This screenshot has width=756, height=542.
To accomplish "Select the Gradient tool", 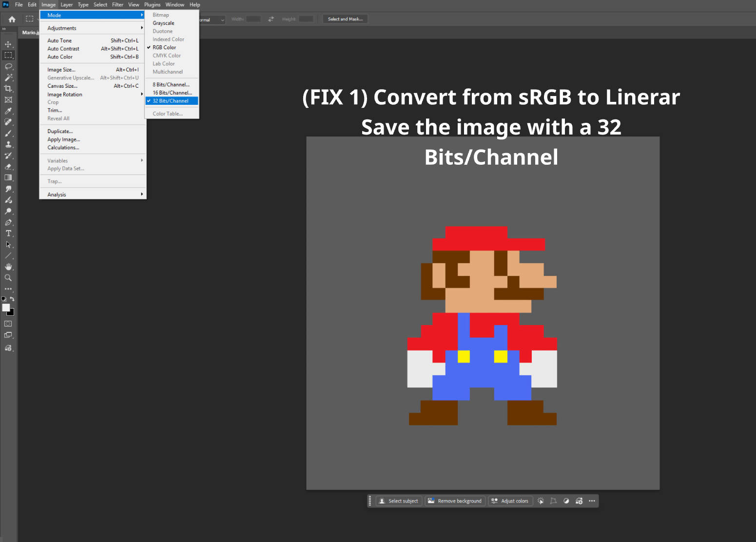I will point(8,178).
